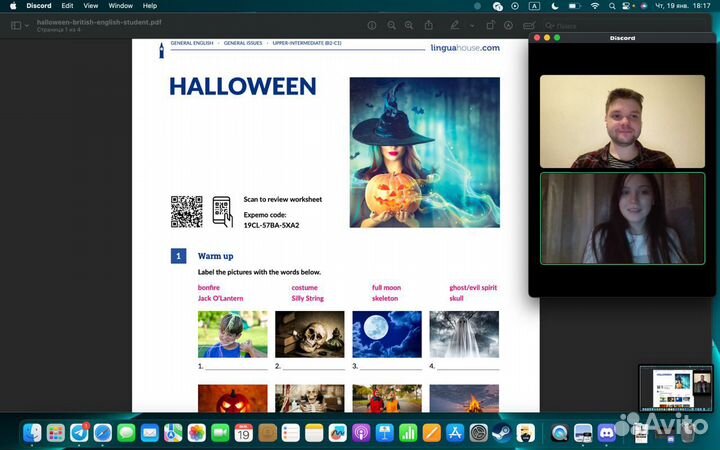Open the Window menu in menu bar

coord(120,6)
